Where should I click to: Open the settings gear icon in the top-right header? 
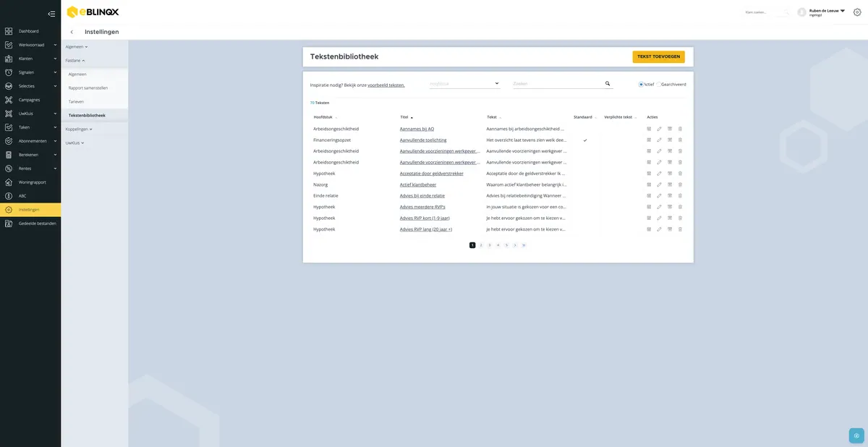[857, 12]
